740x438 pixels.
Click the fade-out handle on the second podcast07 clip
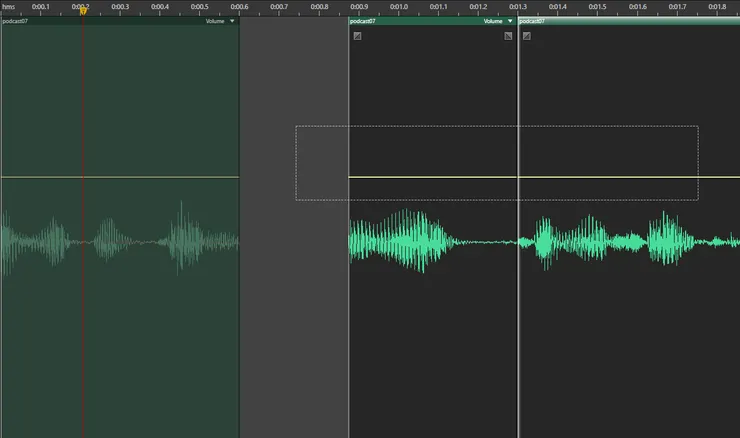click(508, 36)
